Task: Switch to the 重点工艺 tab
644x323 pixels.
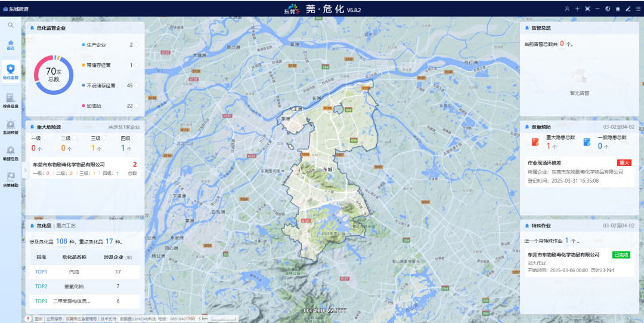Action: [x=66, y=226]
